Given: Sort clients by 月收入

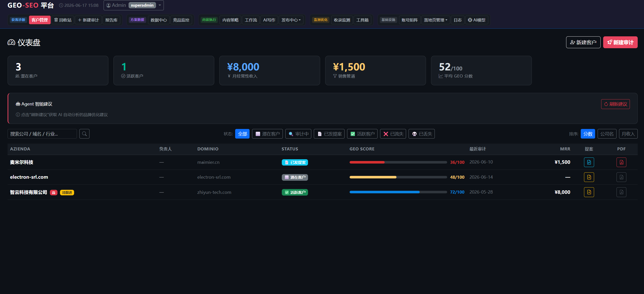Looking at the screenshot, I should click(628, 134).
